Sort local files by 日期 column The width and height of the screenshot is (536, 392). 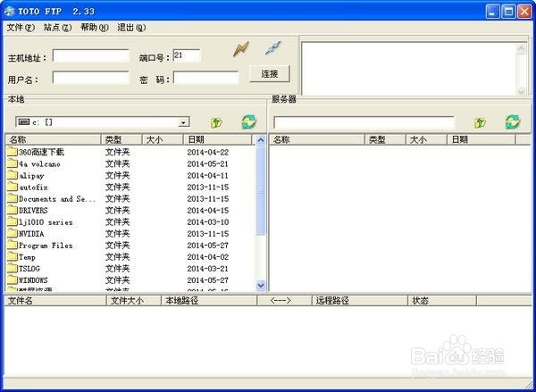tap(217, 139)
